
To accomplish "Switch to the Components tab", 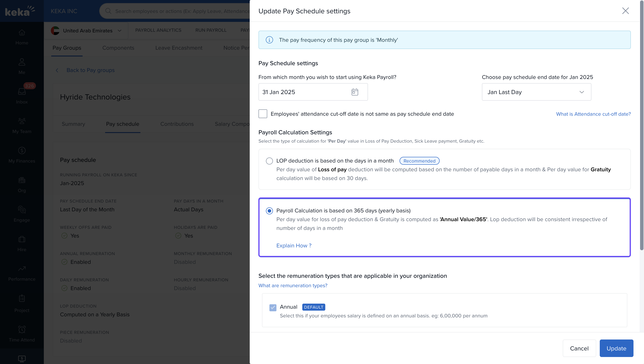I will click(x=118, y=48).
